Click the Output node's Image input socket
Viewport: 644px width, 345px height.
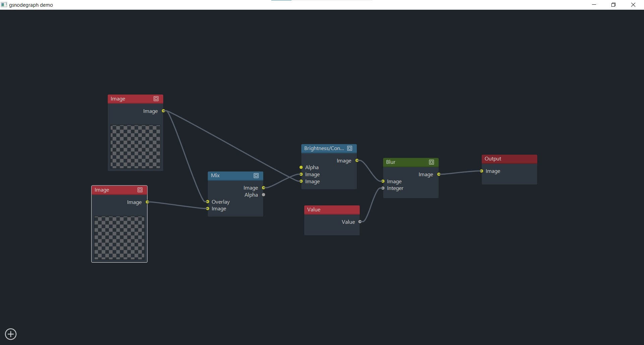tap(482, 171)
